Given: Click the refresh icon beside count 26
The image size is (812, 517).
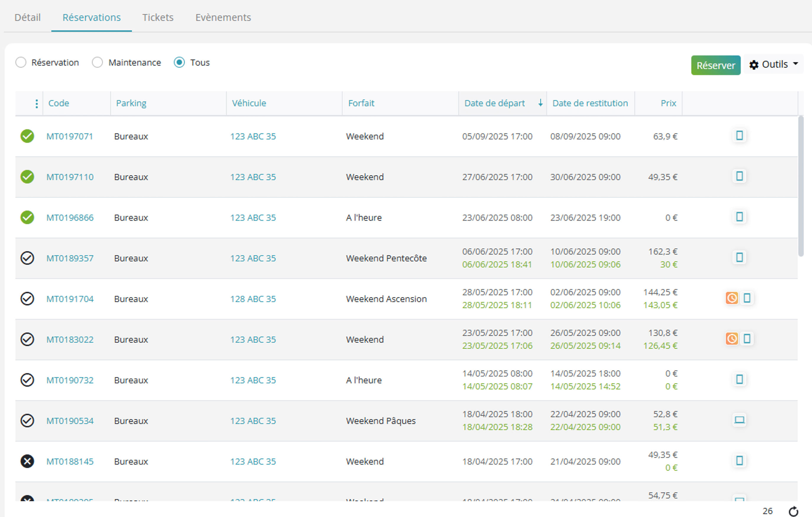Looking at the screenshot, I should [x=793, y=511].
